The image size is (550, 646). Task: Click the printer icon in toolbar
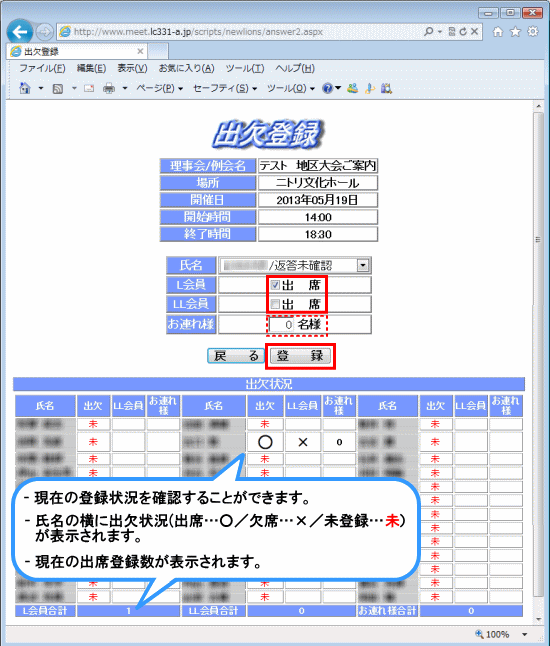point(109,88)
